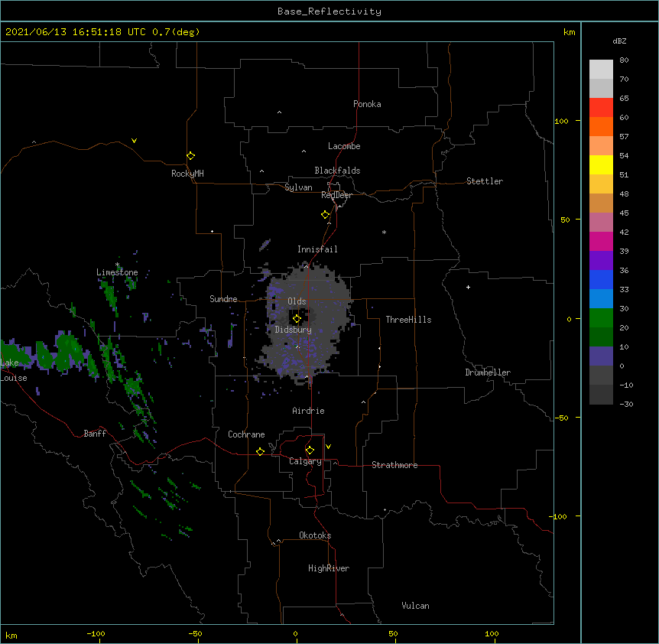Click the Sylvan city label
Viewport: 659px width, 644px height.
[x=298, y=187]
